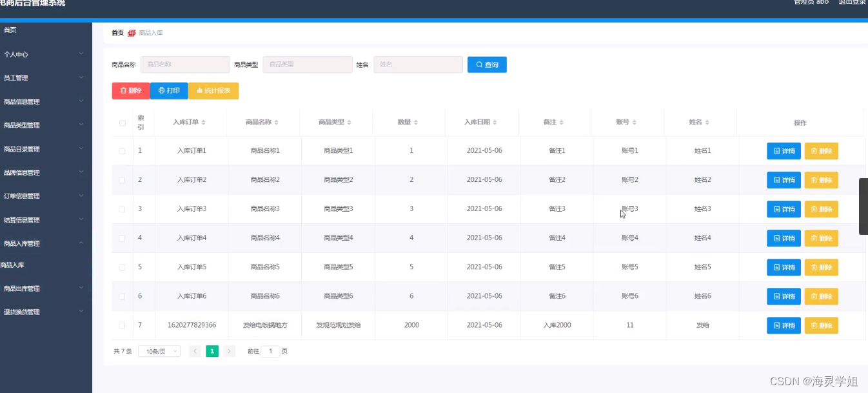Viewport: 868px width, 393px height.
Task: Tick the checkbox for row 1620277829366
Action: (x=122, y=325)
